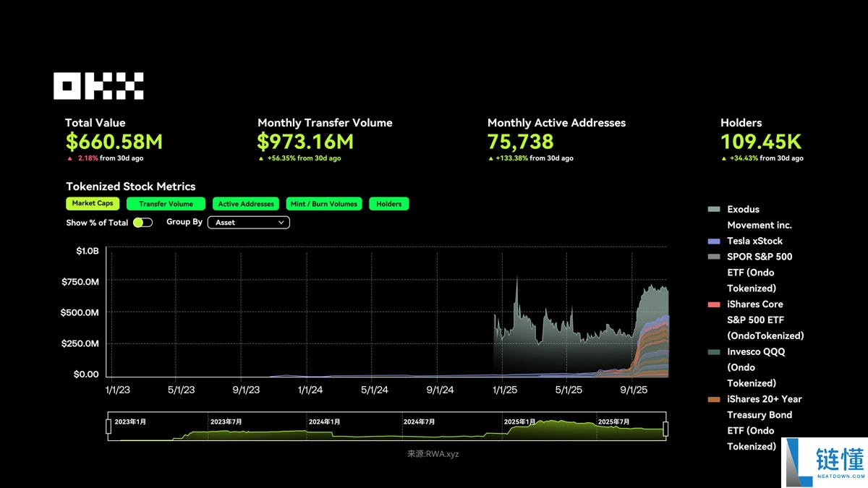
Task: Toggle Show % of Total switch
Action: click(142, 223)
